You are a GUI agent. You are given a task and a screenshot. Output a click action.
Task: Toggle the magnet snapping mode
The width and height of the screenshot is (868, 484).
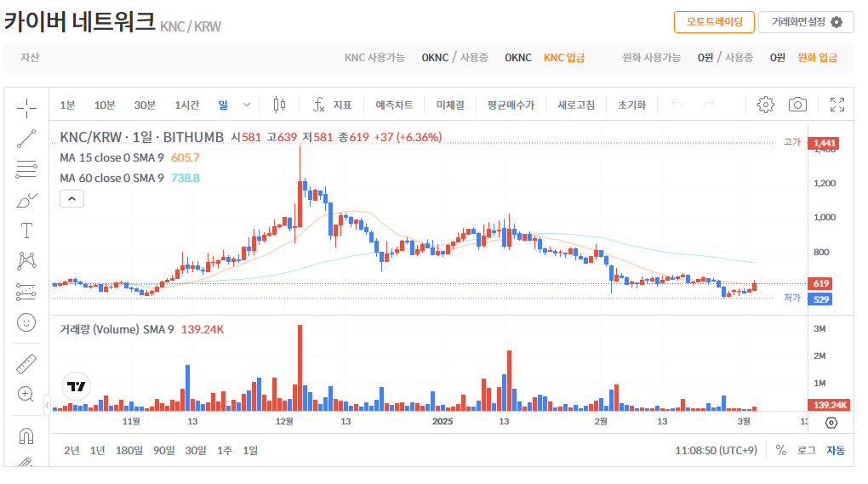tap(26, 436)
